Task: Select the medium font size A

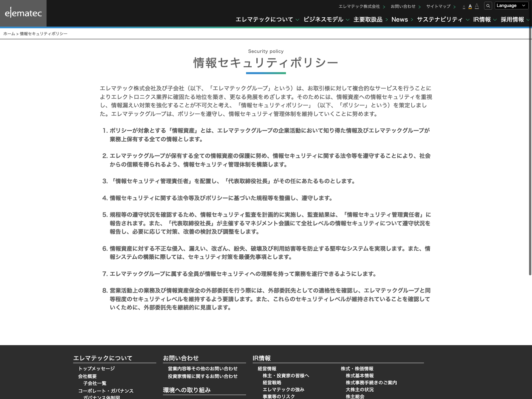Action: (x=470, y=6)
